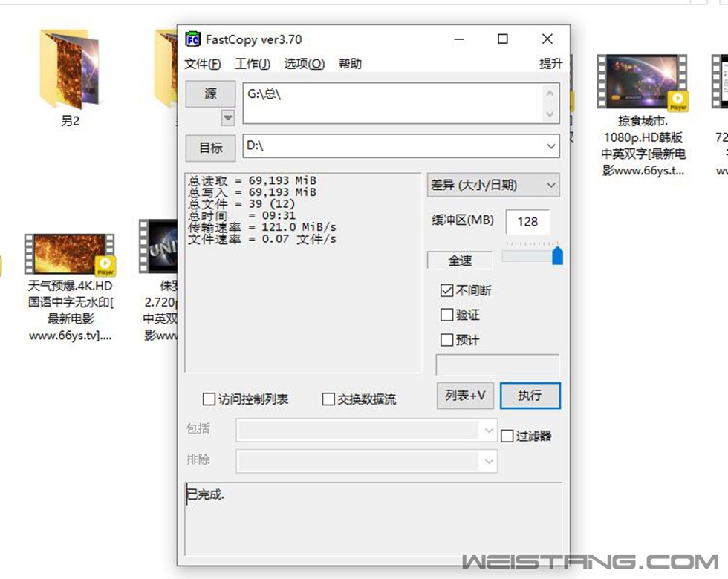
Task: Click the 源 source button
Action: pyautogui.click(x=210, y=94)
